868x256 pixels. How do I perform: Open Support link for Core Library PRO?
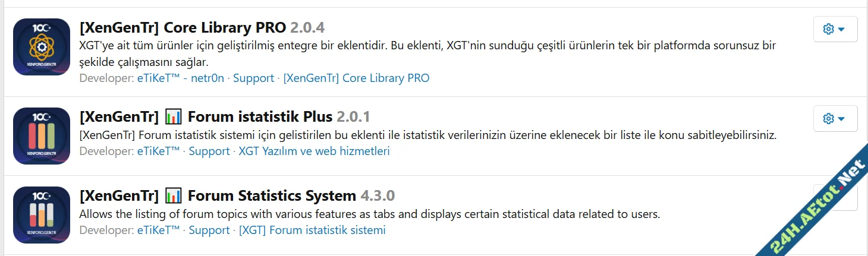point(253,78)
